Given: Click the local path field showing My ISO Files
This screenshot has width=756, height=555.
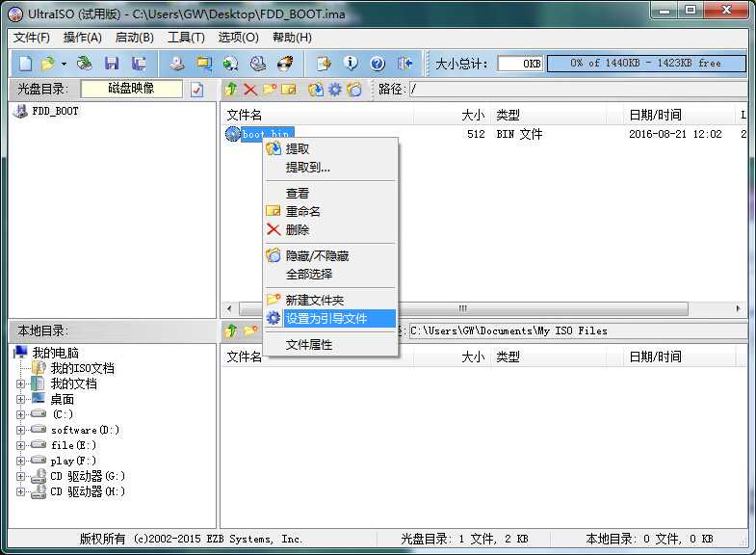Looking at the screenshot, I should [x=578, y=331].
